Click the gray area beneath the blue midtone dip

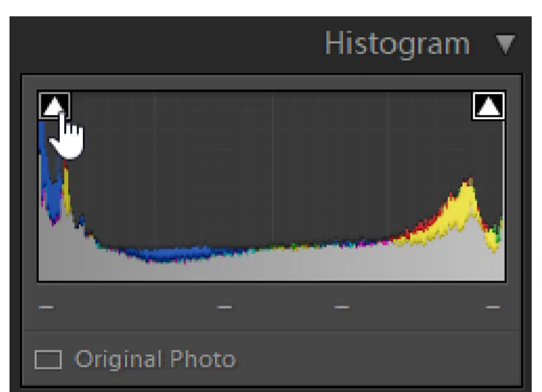coord(173,272)
